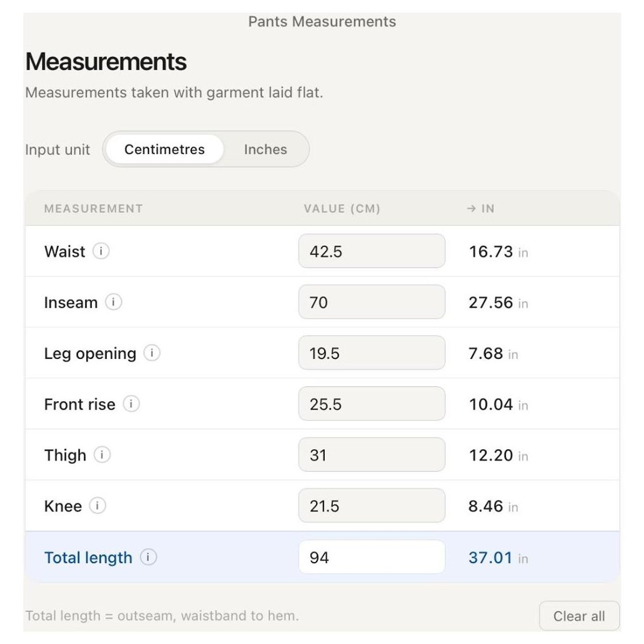644x644 pixels.
Task: Click the Clear all button
Action: point(579,616)
